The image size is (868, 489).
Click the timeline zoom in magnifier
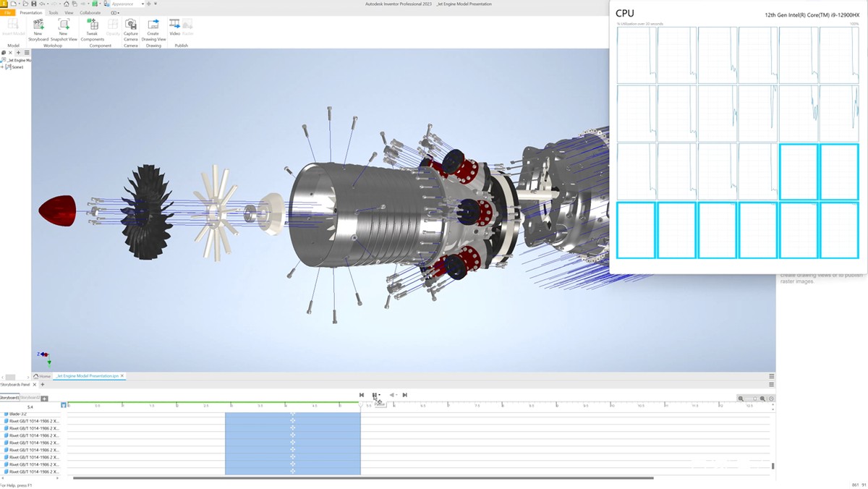pyautogui.click(x=762, y=399)
